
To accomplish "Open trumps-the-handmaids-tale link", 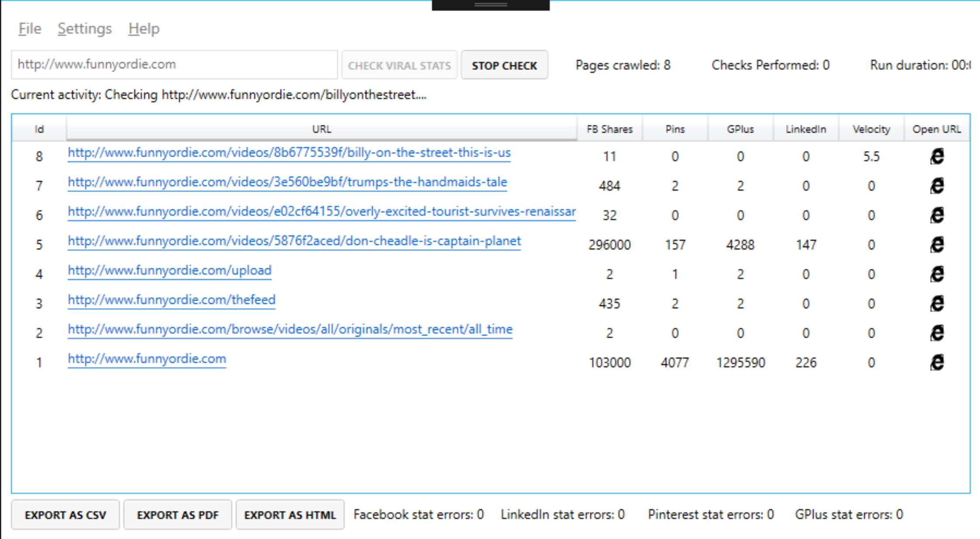I will [287, 182].
